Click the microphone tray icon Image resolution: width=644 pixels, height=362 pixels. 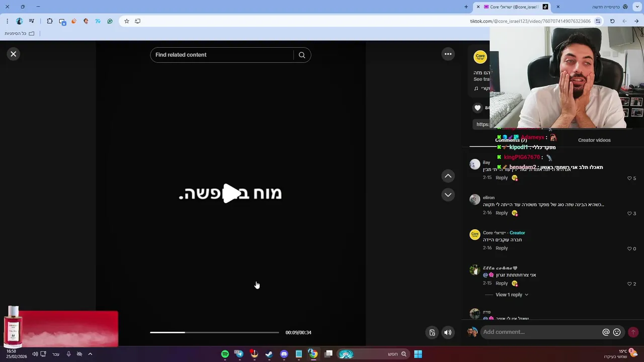coord(68,354)
